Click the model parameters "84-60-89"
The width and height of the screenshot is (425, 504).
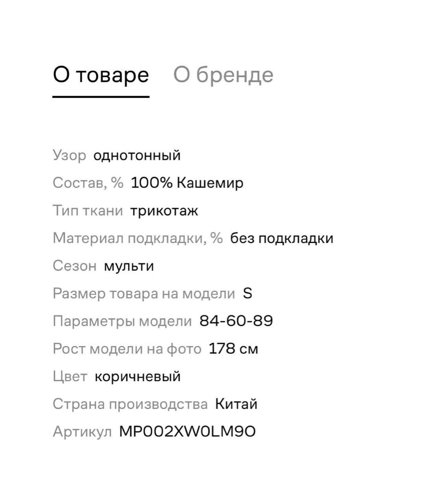[x=237, y=321]
